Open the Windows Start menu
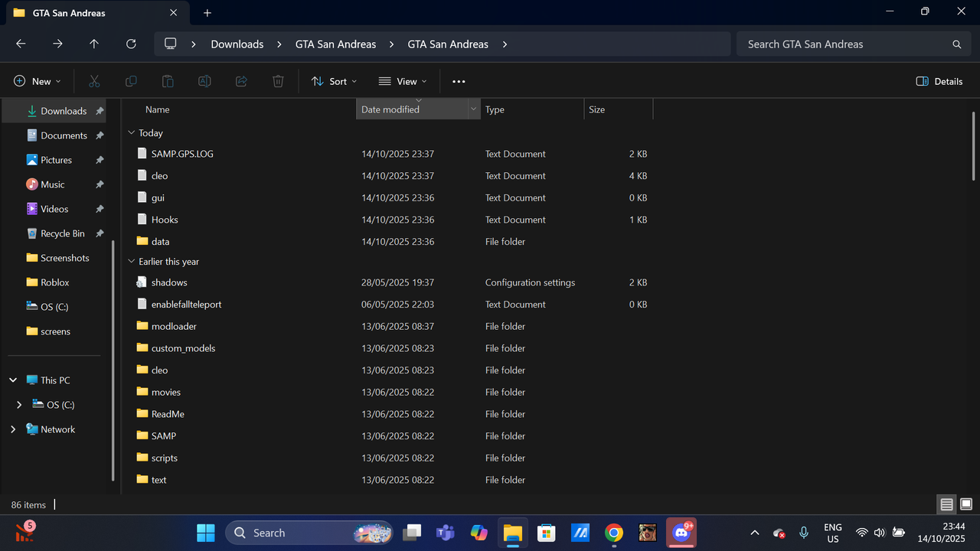The width and height of the screenshot is (980, 551). click(206, 533)
